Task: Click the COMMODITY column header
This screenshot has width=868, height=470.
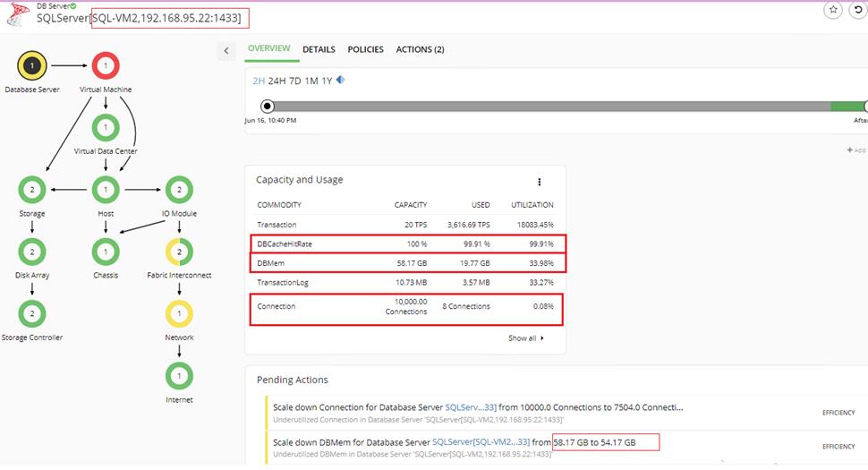Action: (x=279, y=205)
